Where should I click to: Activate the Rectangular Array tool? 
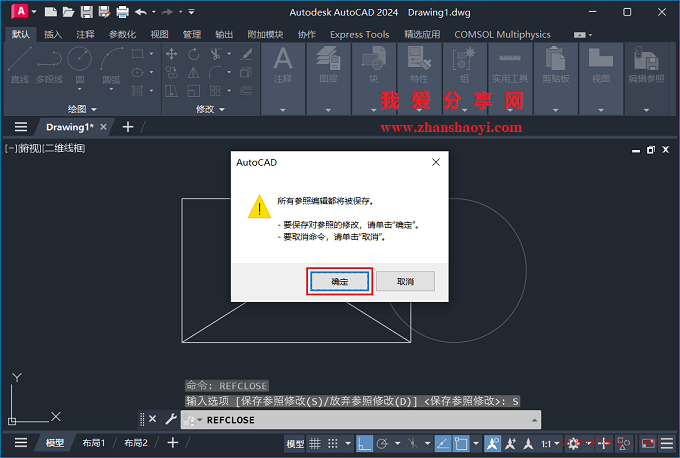coord(215,91)
